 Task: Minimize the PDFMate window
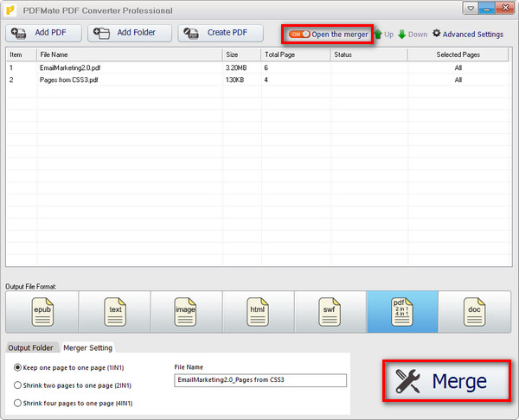point(486,9)
